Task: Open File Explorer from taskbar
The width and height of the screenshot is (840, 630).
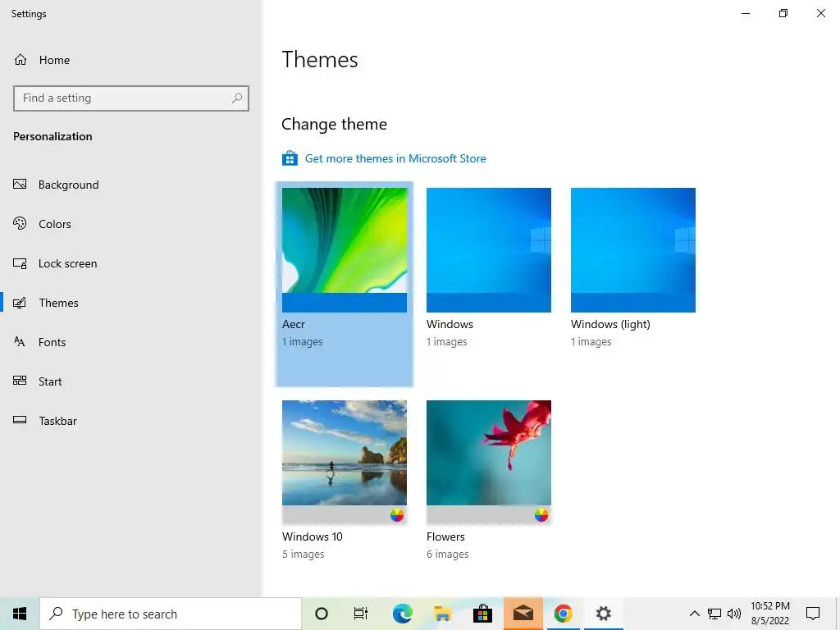Action: tap(442, 614)
